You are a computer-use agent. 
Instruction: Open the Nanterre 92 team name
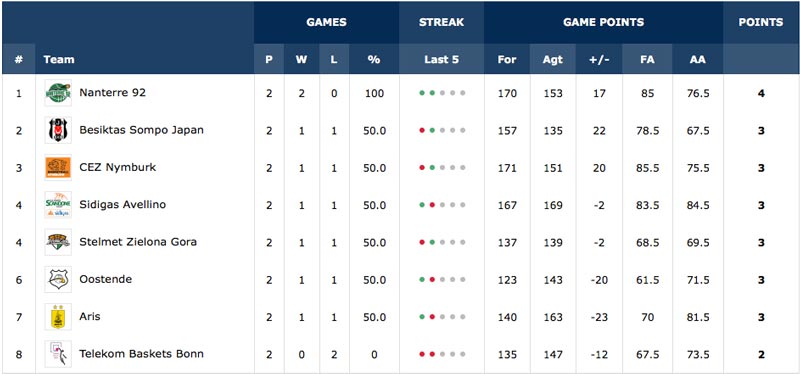[x=112, y=92]
